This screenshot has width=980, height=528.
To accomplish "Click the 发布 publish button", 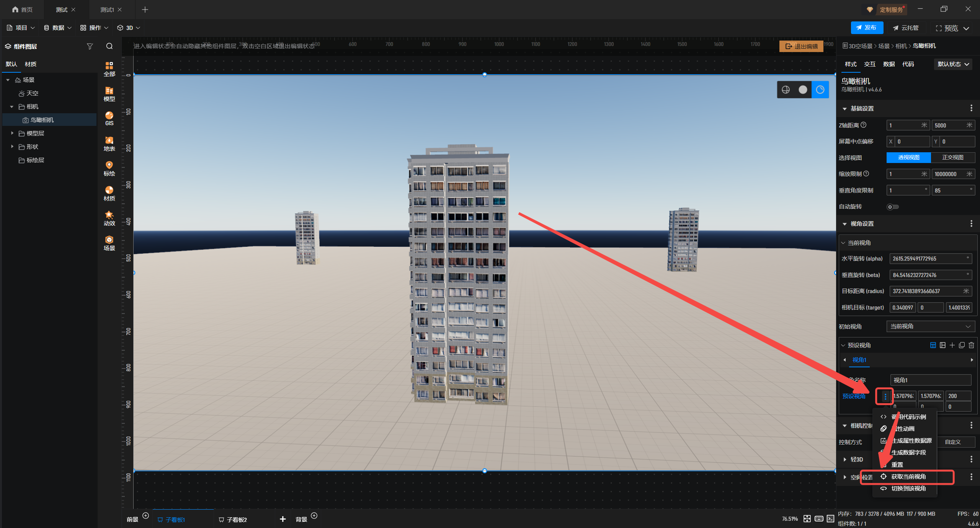I will (x=867, y=28).
